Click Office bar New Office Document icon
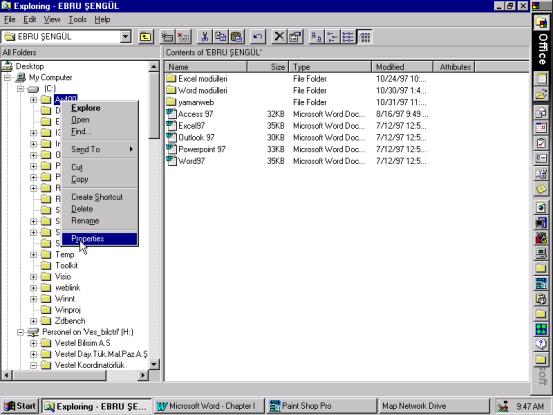 point(541,79)
